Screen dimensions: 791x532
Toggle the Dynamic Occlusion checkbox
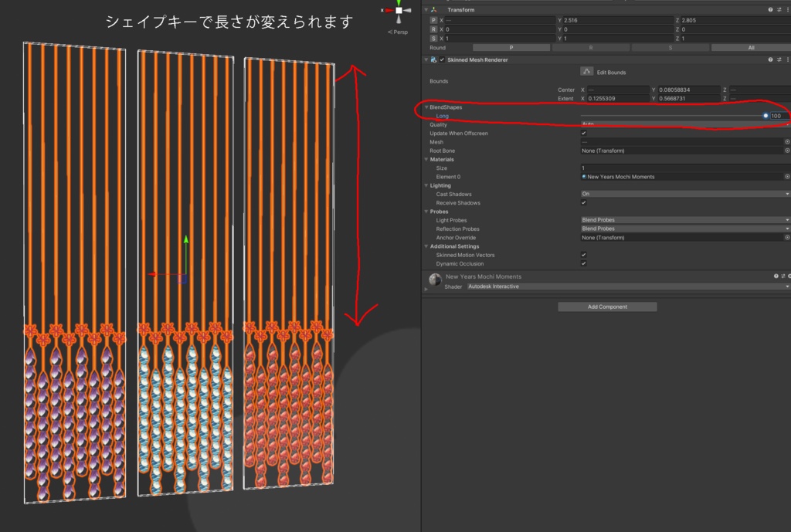tap(584, 263)
